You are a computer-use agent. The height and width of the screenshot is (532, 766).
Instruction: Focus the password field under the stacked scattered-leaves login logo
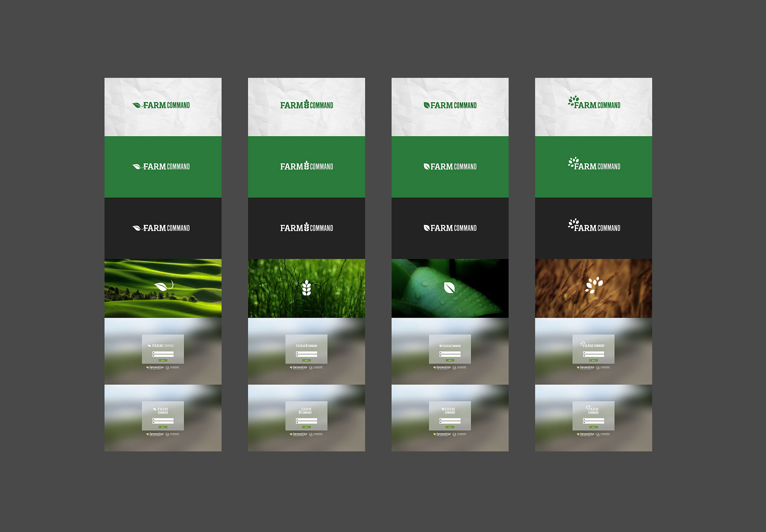[x=593, y=423]
